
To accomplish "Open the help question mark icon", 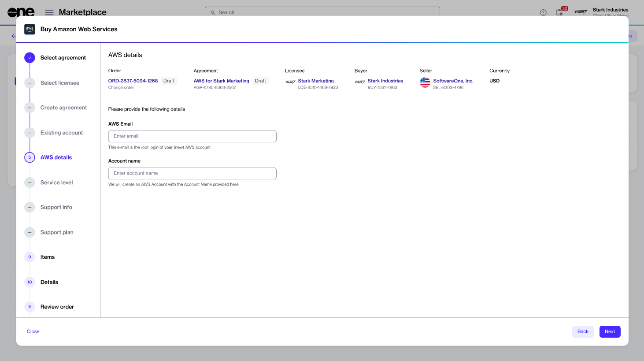I will 543,12.
